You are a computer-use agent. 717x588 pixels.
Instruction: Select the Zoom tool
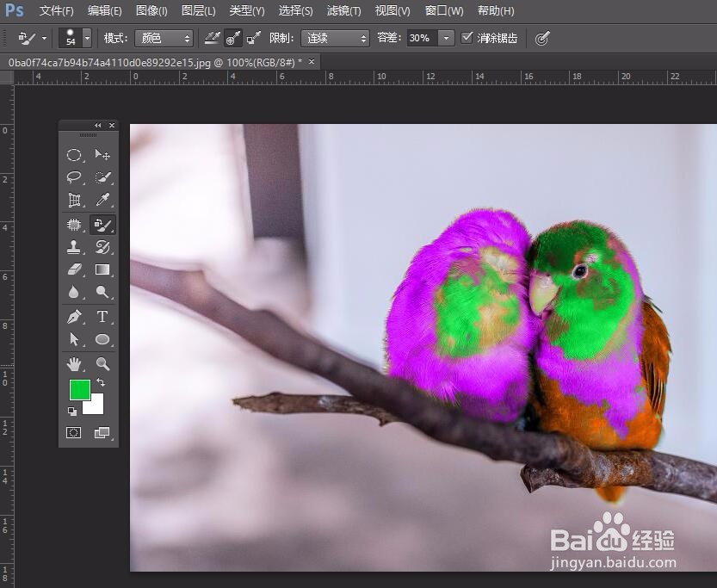(102, 364)
